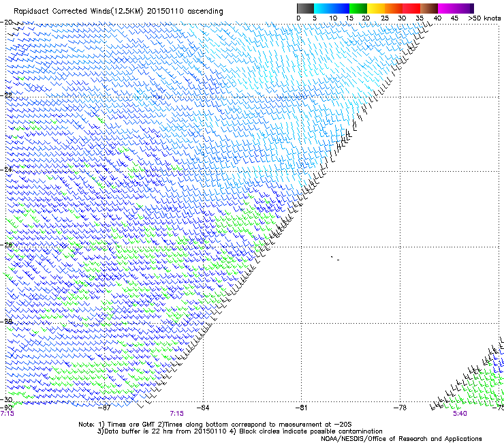Click the 7:15 time label between -87 and -84
This screenshot has height=443, width=504.
coord(177,414)
